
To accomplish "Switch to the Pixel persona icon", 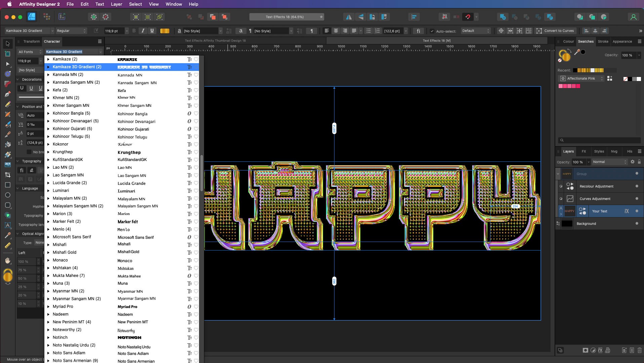I will (47, 16).
